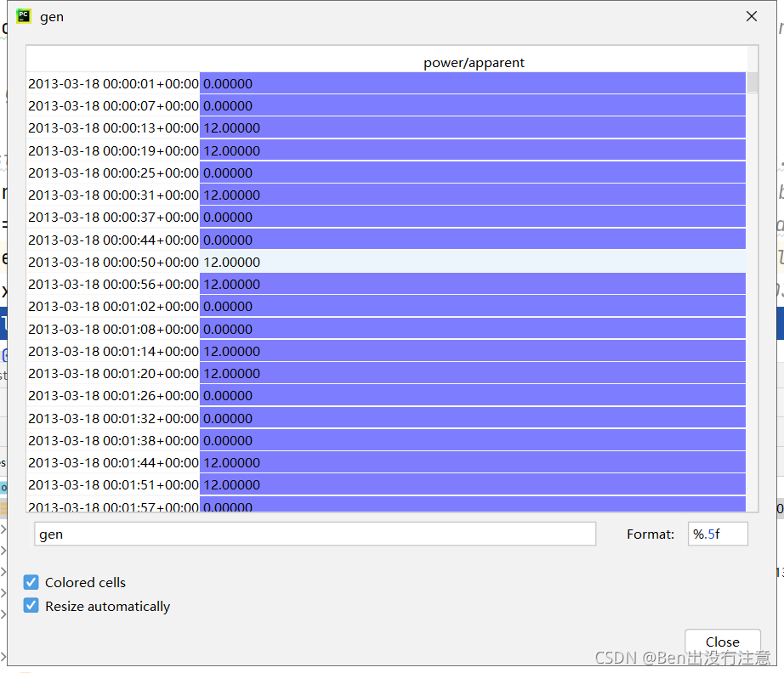Click the vertical scrollbar thumb of the table

click(x=753, y=82)
